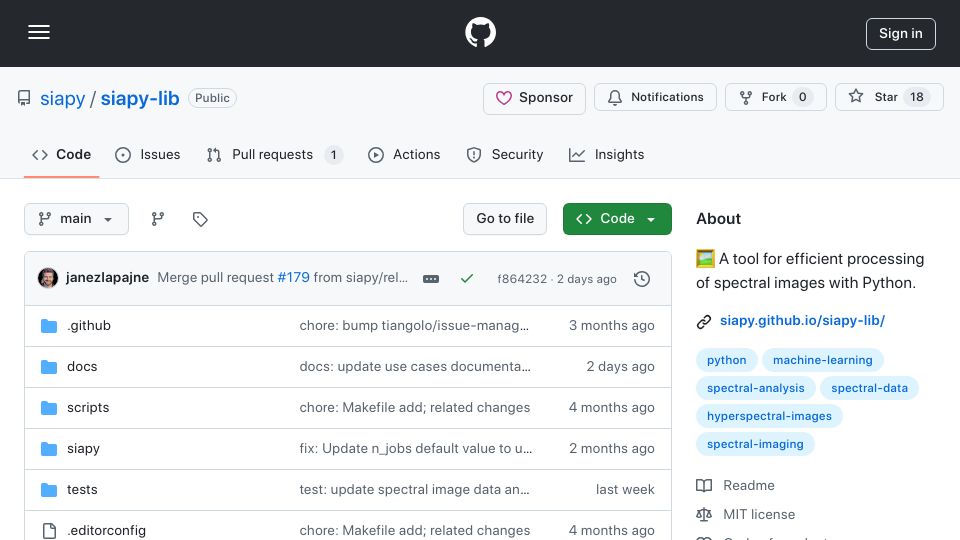960x540 pixels.
Task: Click the pull requests count badge 1
Action: [x=334, y=155]
